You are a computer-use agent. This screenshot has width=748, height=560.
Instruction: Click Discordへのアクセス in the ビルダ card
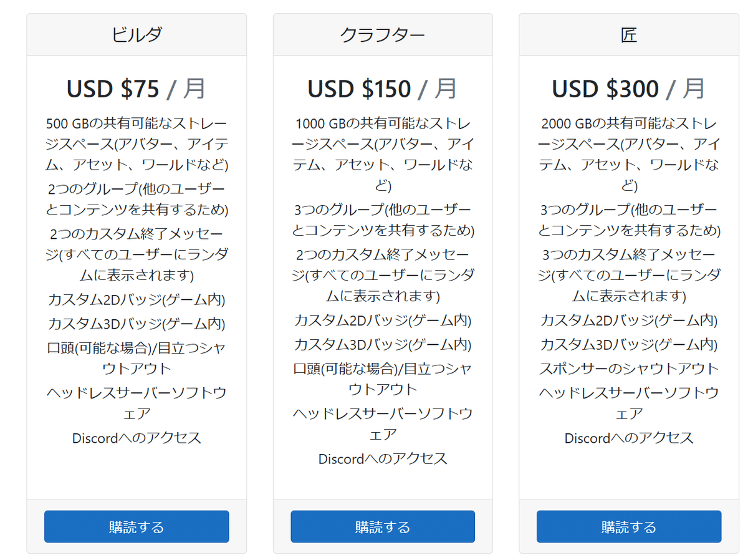click(137, 438)
